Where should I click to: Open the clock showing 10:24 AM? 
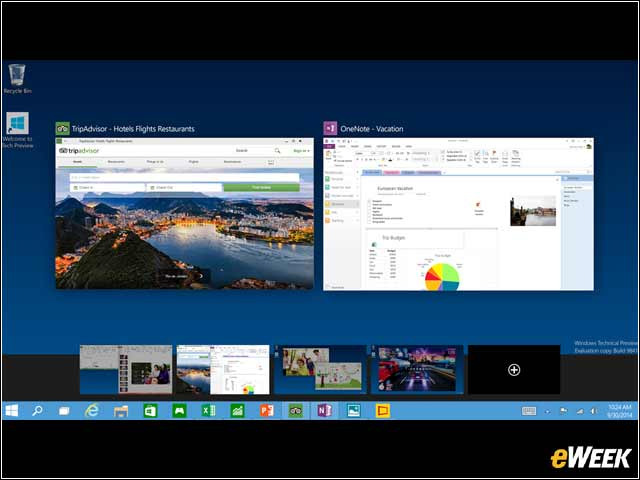pos(620,411)
